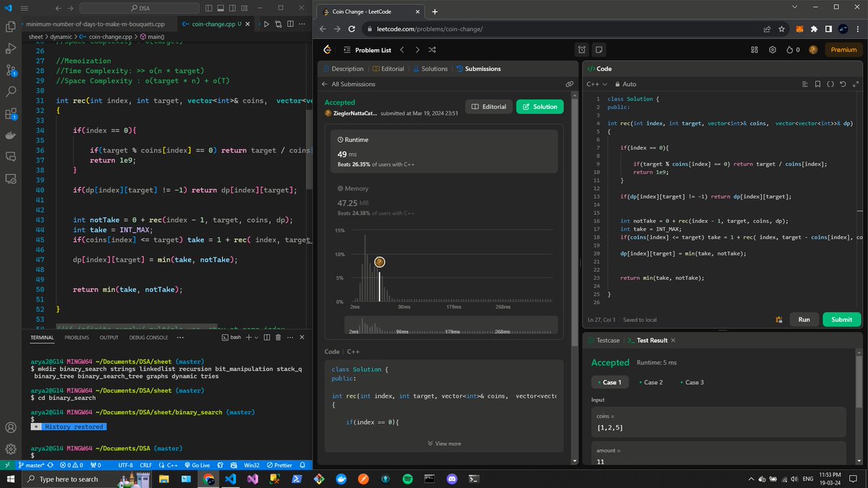The width and height of the screenshot is (868, 488).
Task: Open VS Code hamburger menu
Action: pyautogui.click(x=25, y=8)
